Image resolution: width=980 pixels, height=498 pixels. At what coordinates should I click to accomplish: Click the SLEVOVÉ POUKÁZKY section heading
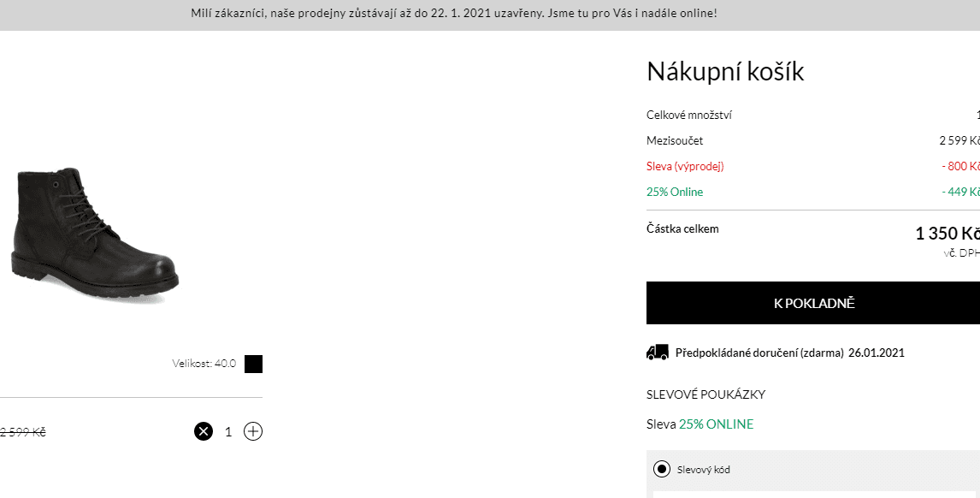[705, 394]
